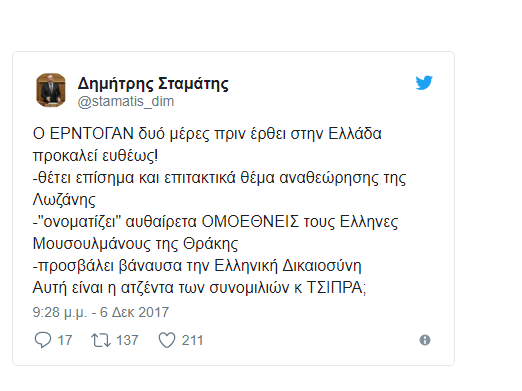Click the text line starting Ο ΕΡΝΤΟΓΑΝ

pyautogui.click(x=207, y=134)
